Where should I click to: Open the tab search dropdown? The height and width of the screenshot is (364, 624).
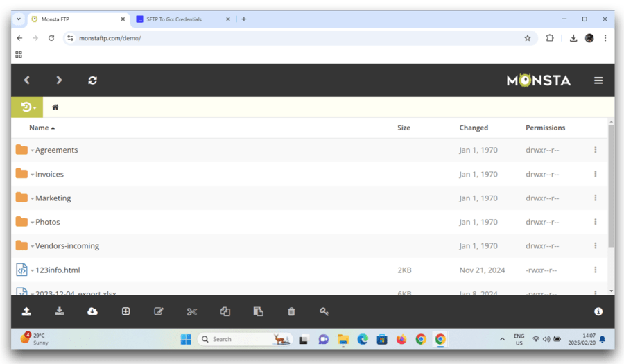pyautogui.click(x=19, y=19)
